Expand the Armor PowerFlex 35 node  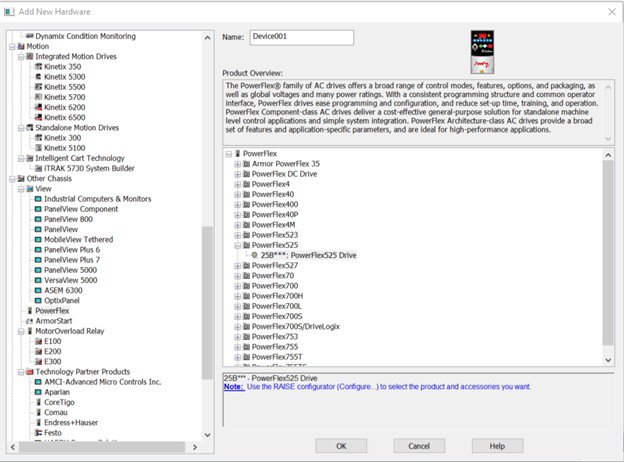tap(237, 164)
